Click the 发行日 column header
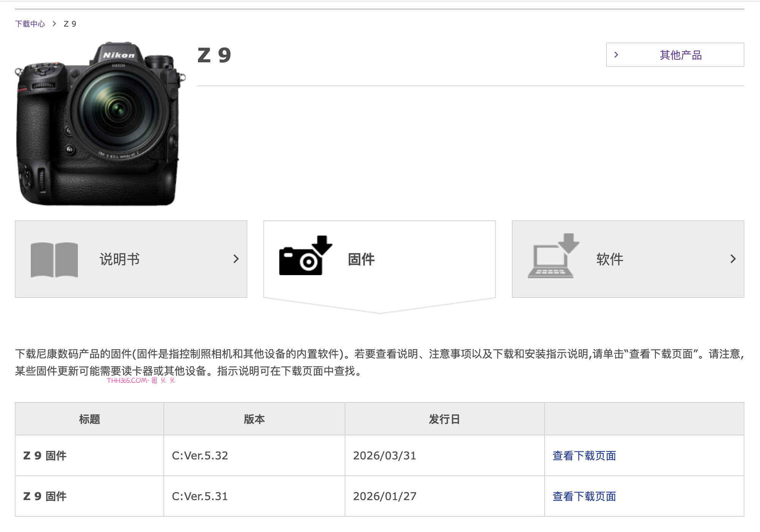This screenshot has height=532, width=760. [445, 419]
